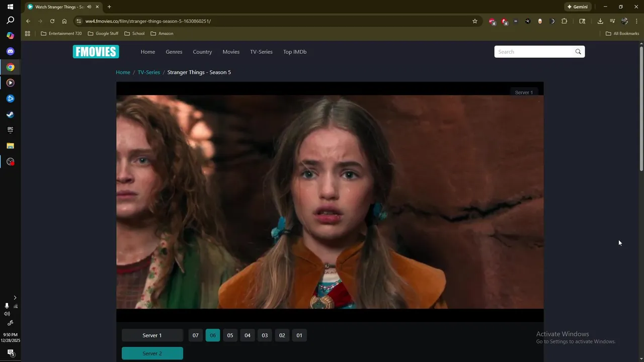Viewport: 644px width, 362px height.
Task: Open the first red ad-blocker extension
Action: [492, 21]
